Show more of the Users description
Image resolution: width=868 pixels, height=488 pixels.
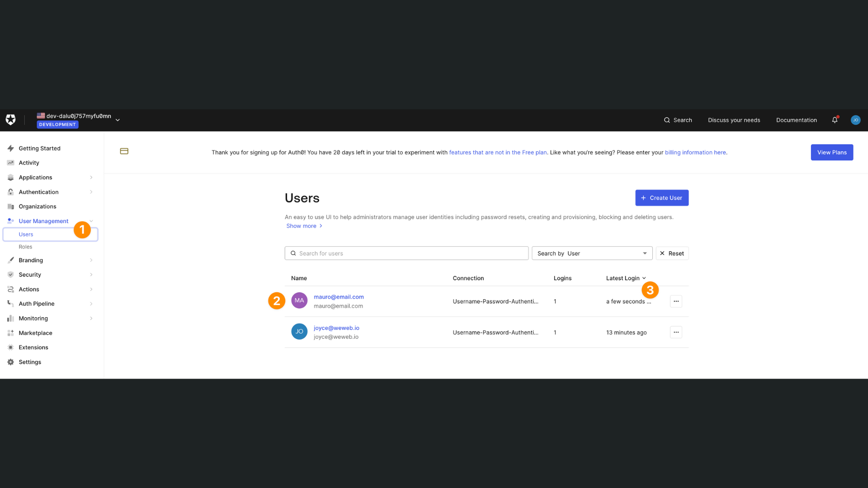click(301, 225)
